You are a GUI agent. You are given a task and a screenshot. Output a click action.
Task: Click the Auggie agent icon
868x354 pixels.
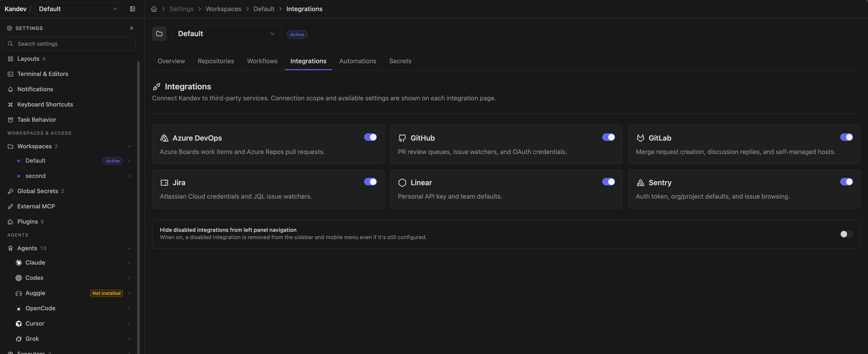18,293
